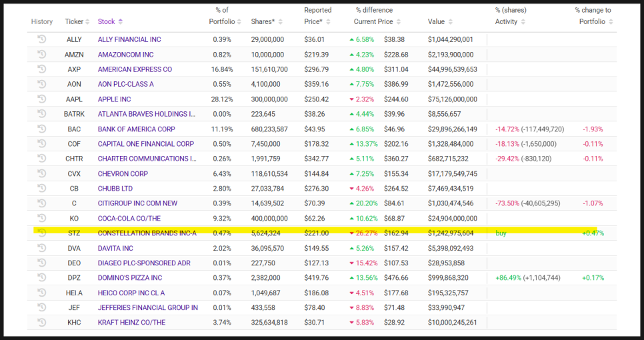Open AMAZONCOM INC stock link
This screenshot has width=644, height=340.
coord(126,55)
